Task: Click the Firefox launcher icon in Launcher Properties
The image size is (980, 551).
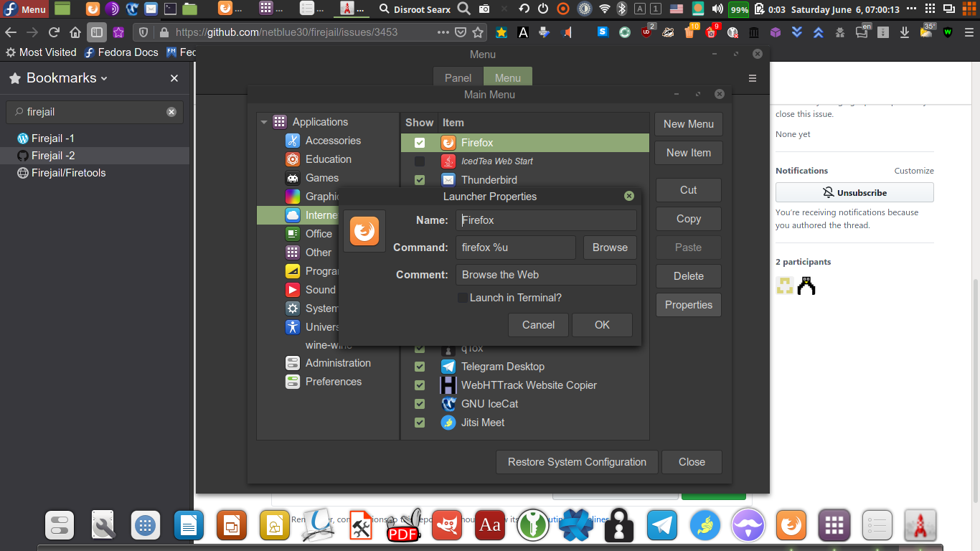Action: pos(364,231)
